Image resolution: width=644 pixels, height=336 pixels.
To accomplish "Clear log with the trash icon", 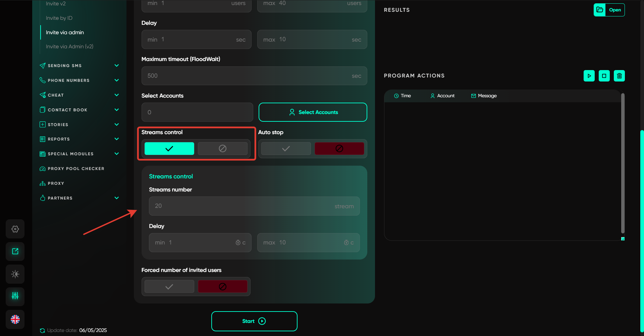I will pos(619,76).
